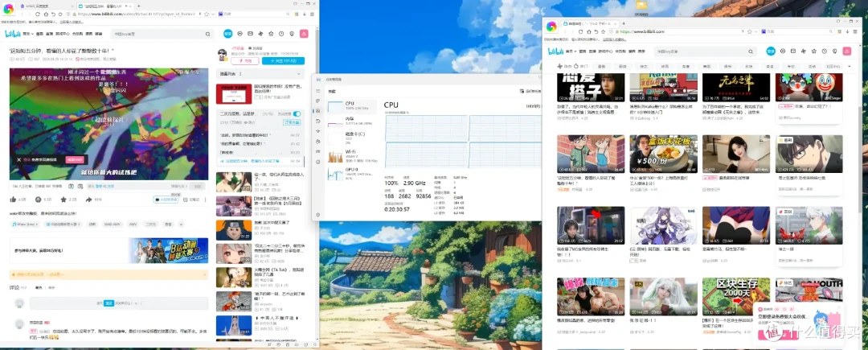Viewport: 868px width, 350px height.
Task: Click the share arrow icon below the video
Action: click(89, 200)
